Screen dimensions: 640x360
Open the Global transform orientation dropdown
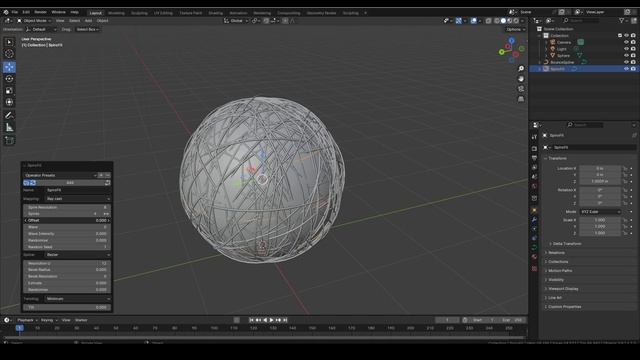pos(236,21)
